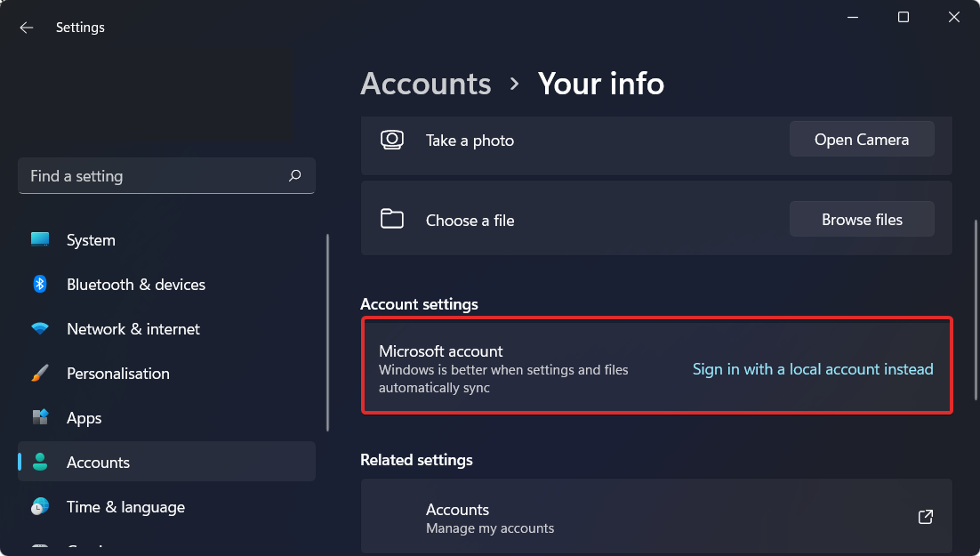Click the Settings window title text
Image resolution: width=980 pixels, height=556 pixels.
tap(80, 28)
